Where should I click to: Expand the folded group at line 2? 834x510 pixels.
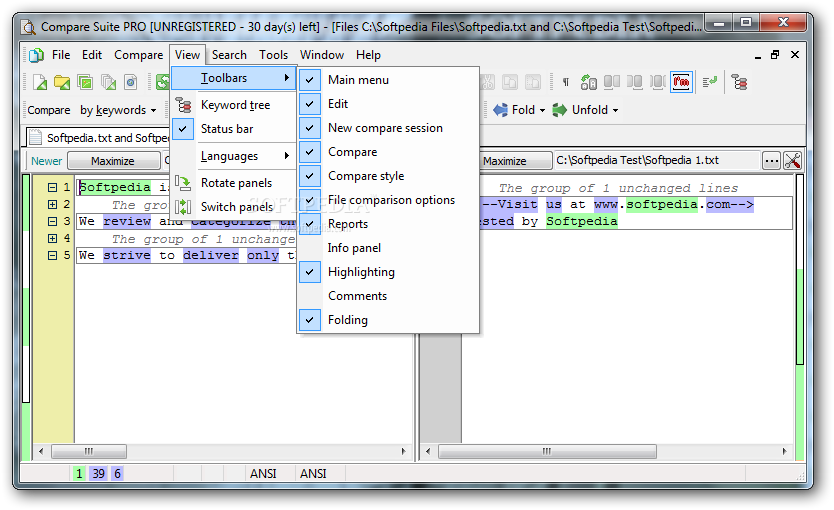(52, 204)
